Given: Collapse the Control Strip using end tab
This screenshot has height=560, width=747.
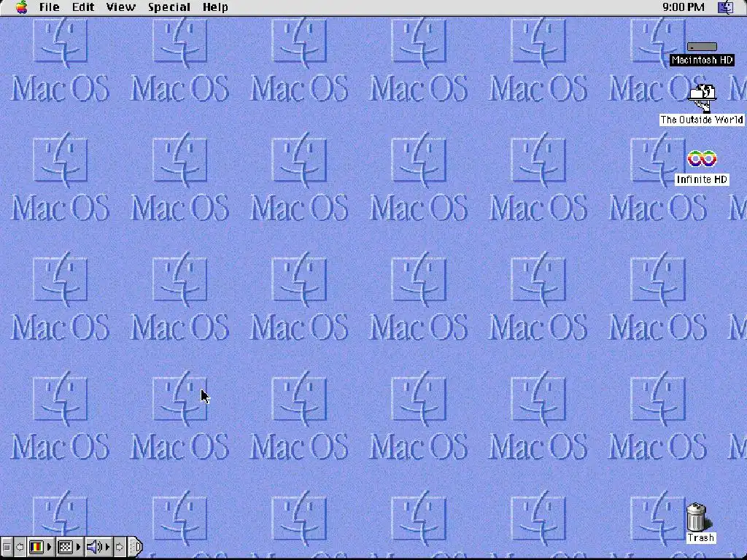Looking at the screenshot, I should (136, 547).
